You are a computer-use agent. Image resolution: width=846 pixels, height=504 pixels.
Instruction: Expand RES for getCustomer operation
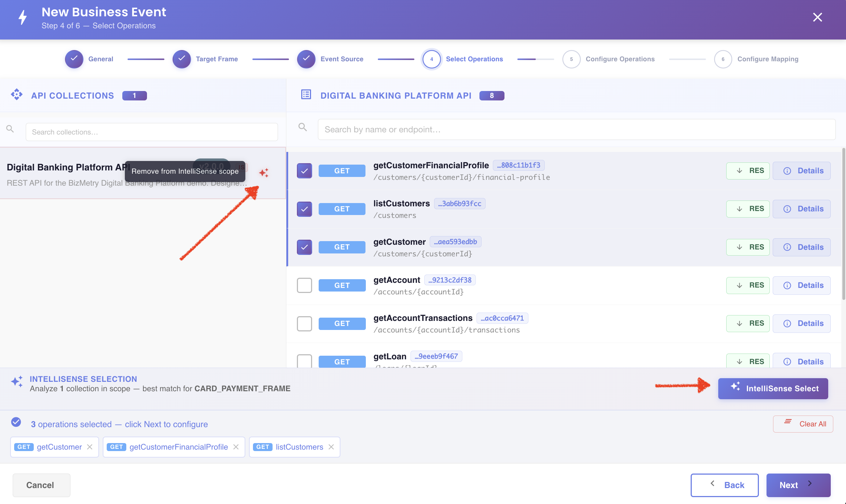pyautogui.click(x=748, y=247)
